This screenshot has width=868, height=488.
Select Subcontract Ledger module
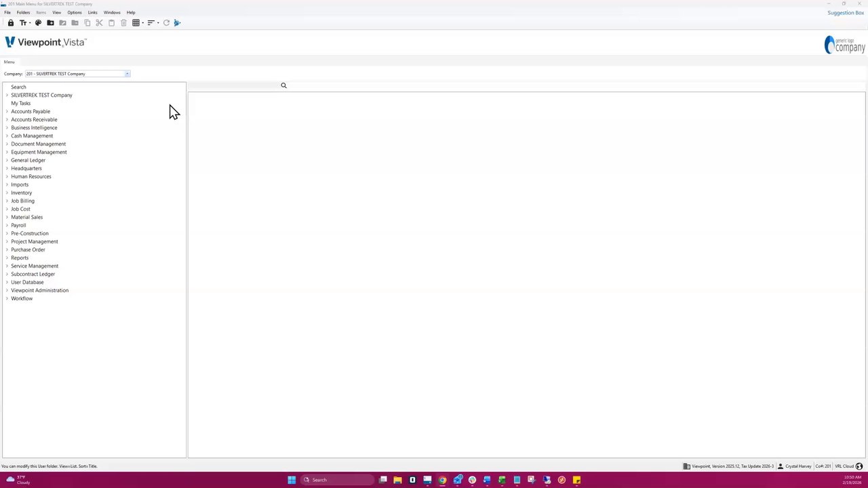pyautogui.click(x=33, y=274)
